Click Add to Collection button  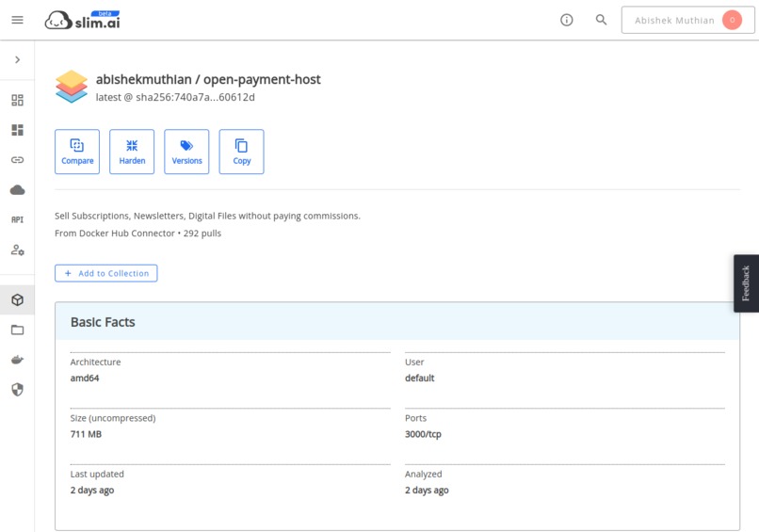(x=106, y=273)
